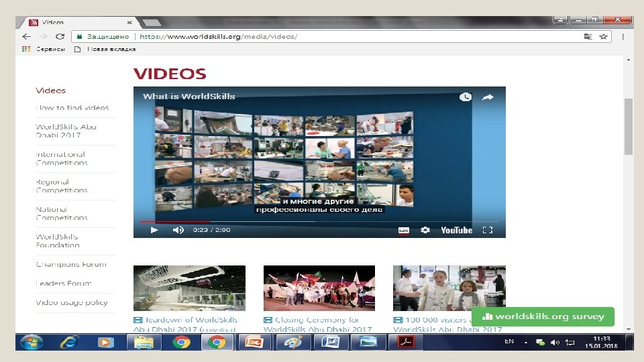
Task: Open the network tray icon
Action: pos(541,343)
